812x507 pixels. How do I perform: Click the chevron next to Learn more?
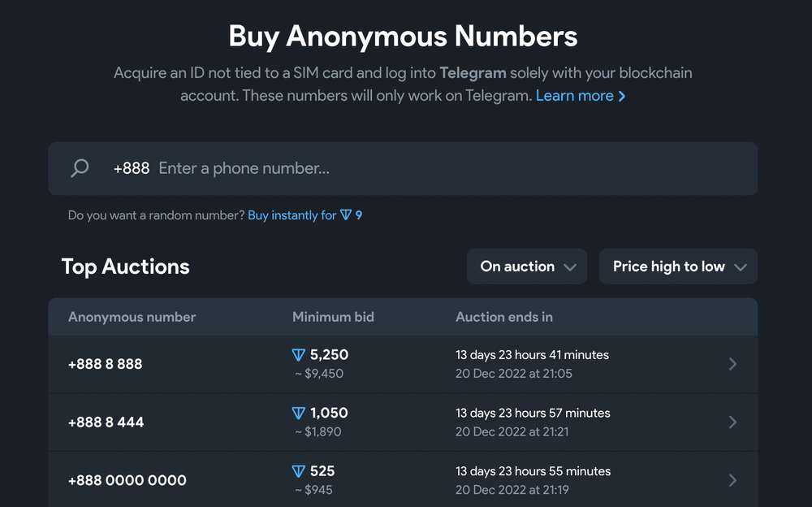click(x=622, y=96)
